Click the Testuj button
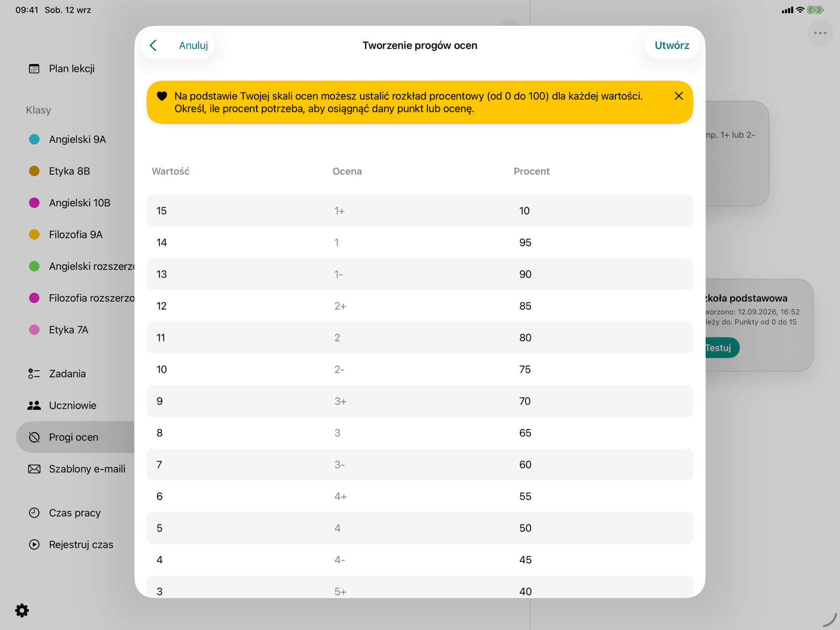840x630 pixels. click(719, 348)
